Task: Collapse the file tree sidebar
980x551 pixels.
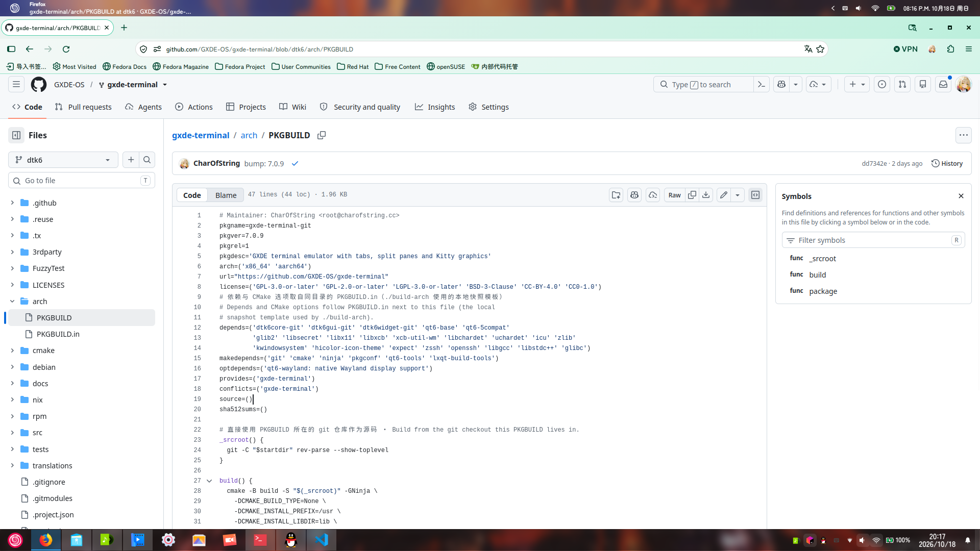Action: (x=16, y=135)
